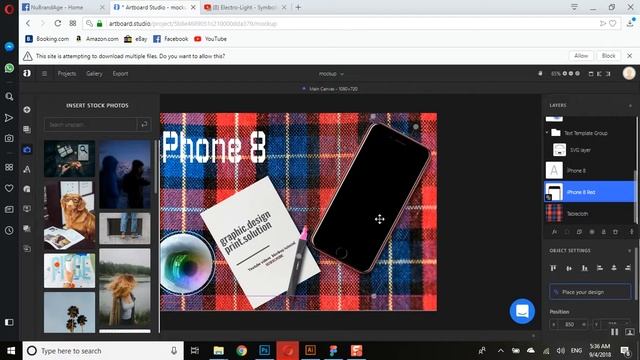Select the stock photos camera tool
Screen dimensions: 640x360
27,150
